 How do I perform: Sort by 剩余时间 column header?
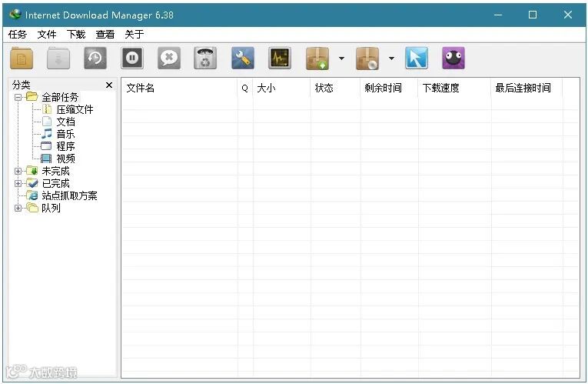pos(390,88)
